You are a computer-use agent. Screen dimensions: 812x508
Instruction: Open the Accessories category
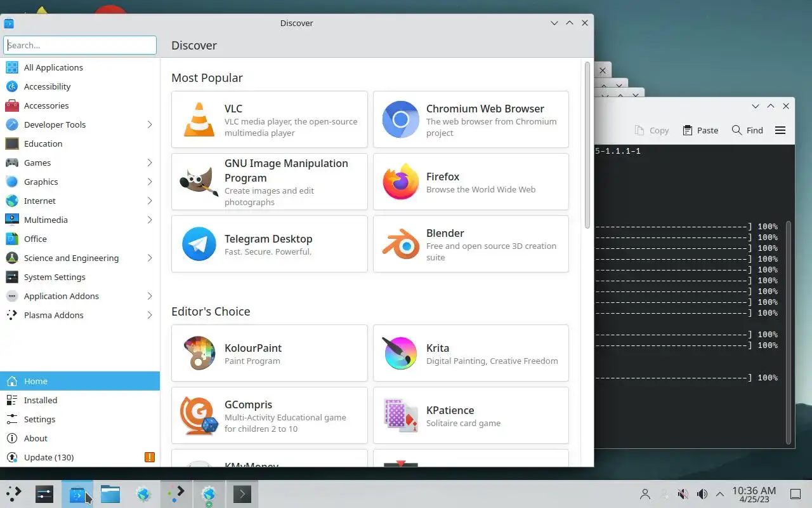pos(80,105)
